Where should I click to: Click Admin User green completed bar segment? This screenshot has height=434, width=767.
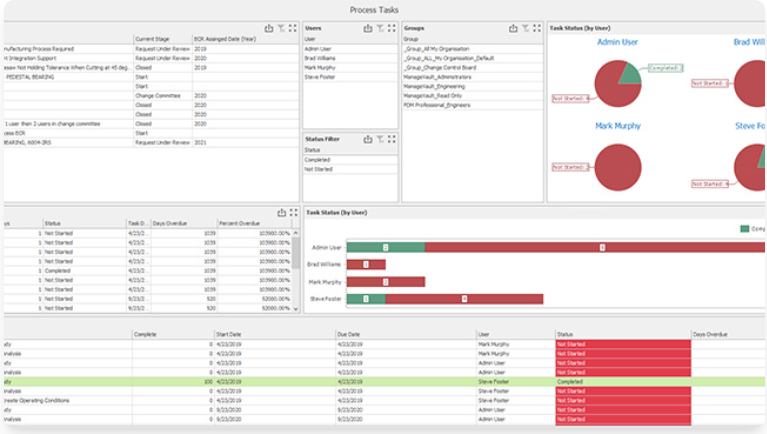[x=385, y=248]
